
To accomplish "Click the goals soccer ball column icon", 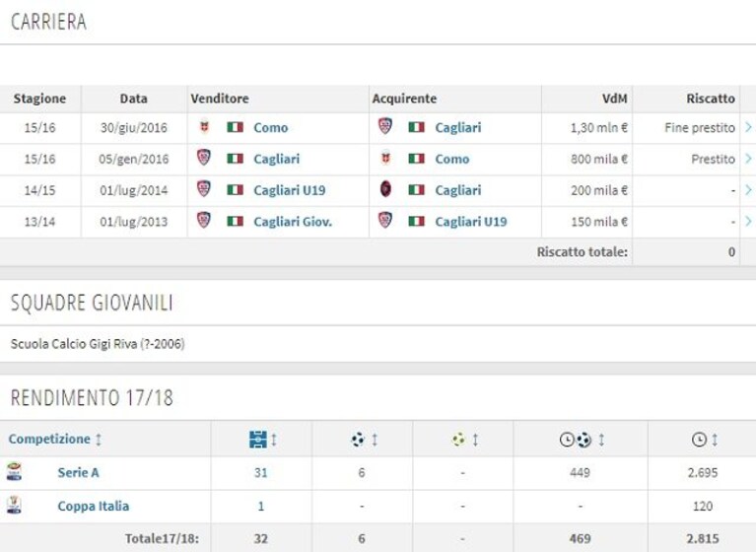I will point(358,440).
